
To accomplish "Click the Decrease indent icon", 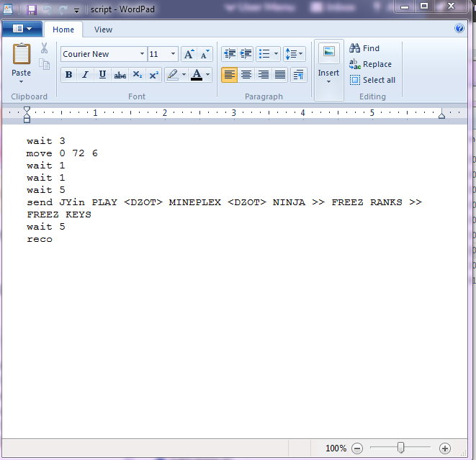I will coord(230,54).
